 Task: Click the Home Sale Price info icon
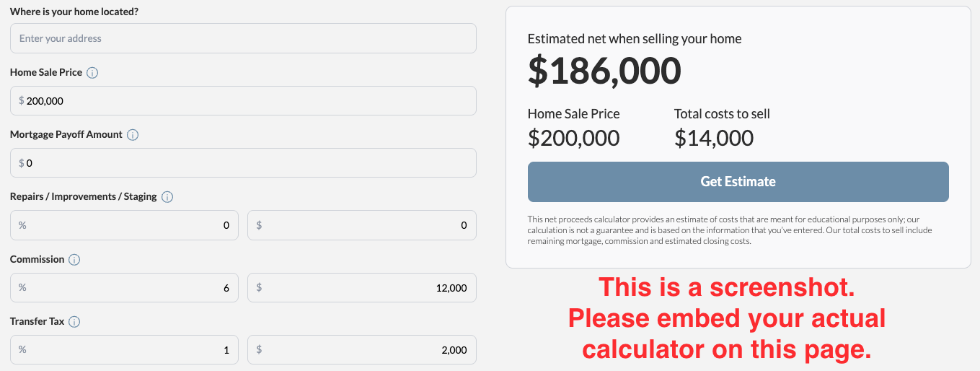92,73
